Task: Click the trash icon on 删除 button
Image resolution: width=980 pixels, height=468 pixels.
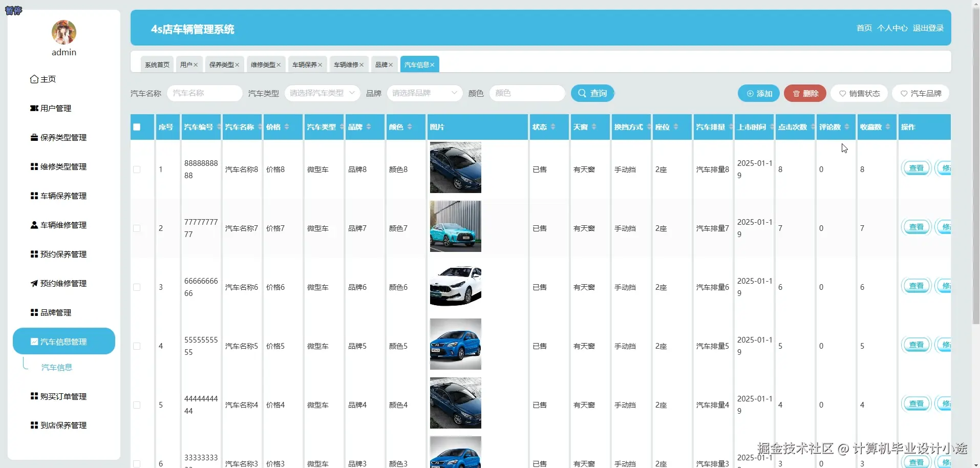Action: pyautogui.click(x=796, y=94)
